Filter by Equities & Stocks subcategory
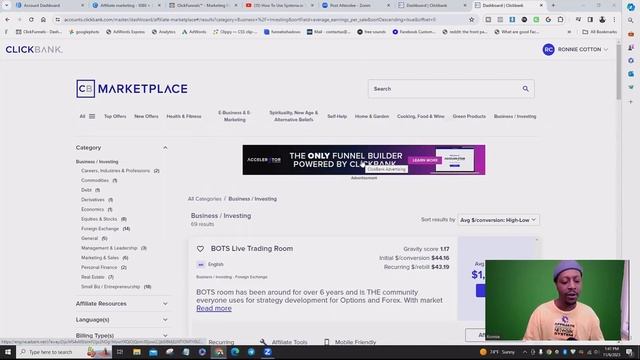Screen dimensions: 640x360 pos(99,219)
